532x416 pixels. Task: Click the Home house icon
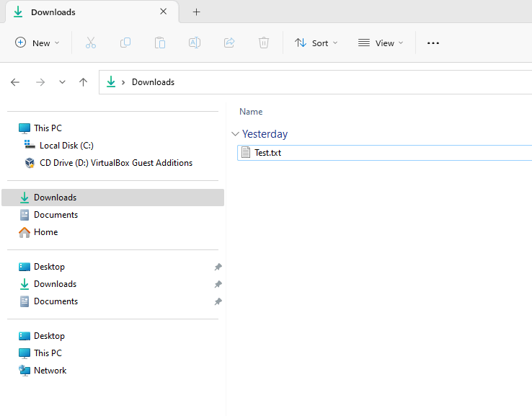[x=25, y=232]
